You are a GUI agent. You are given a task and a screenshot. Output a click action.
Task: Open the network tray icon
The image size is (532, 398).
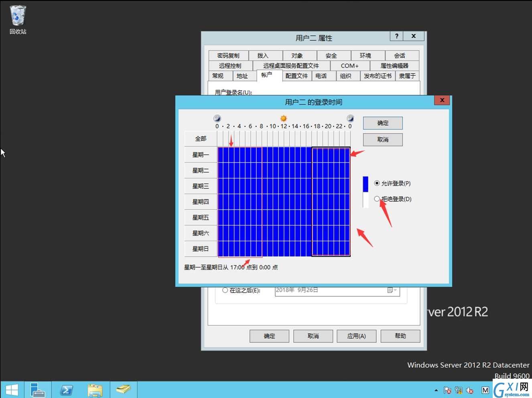point(459,390)
